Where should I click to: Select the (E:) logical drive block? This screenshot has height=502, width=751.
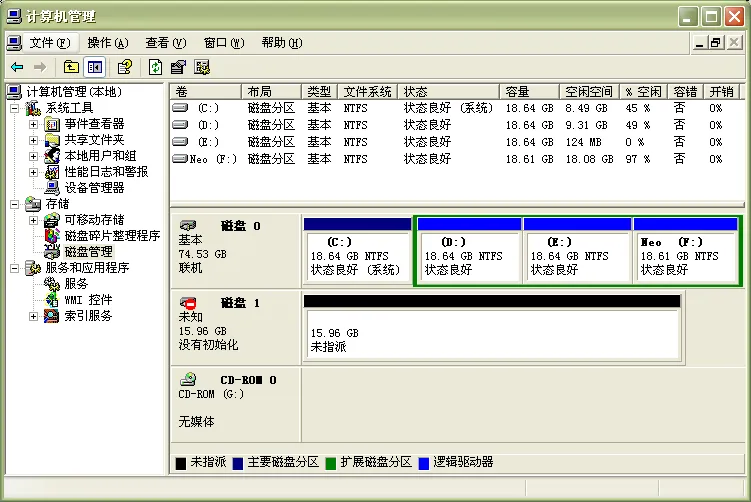pos(577,251)
